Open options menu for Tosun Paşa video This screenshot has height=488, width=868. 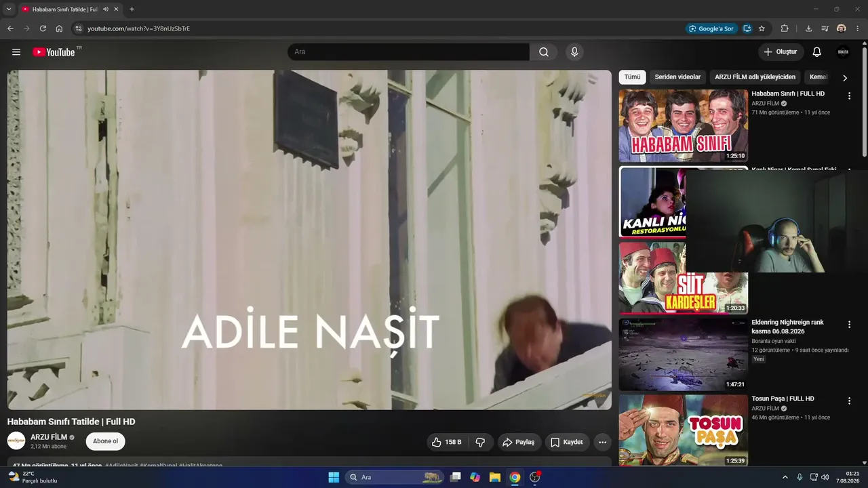tap(849, 401)
